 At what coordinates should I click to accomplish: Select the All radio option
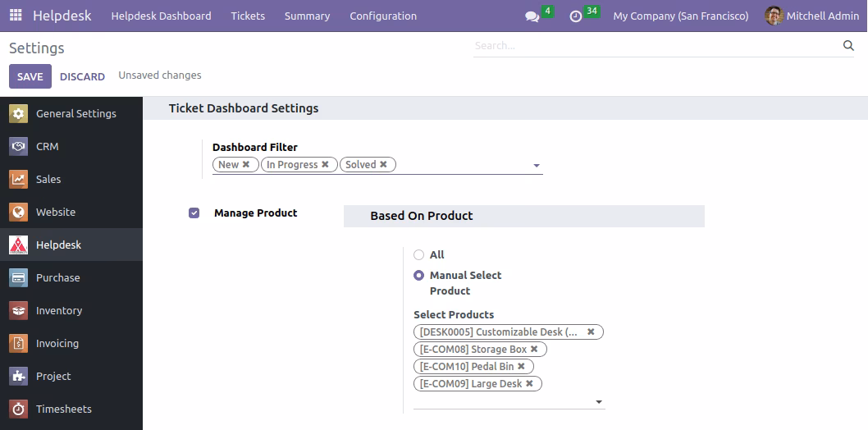(x=419, y=254)
